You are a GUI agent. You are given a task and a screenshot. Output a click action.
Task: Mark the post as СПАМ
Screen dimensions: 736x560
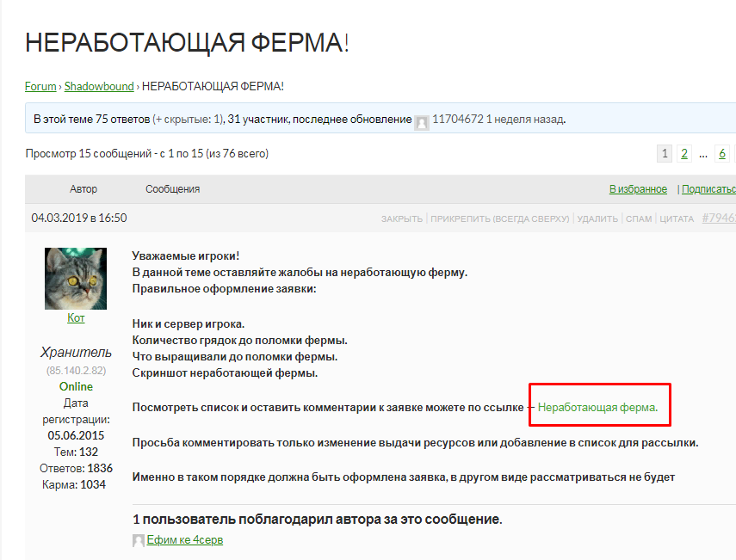point(639,218)
